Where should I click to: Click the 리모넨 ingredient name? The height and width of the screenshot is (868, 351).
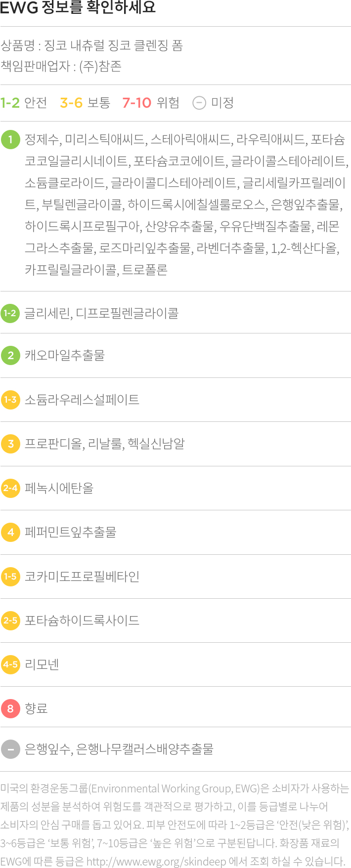[x=42, y=664]
